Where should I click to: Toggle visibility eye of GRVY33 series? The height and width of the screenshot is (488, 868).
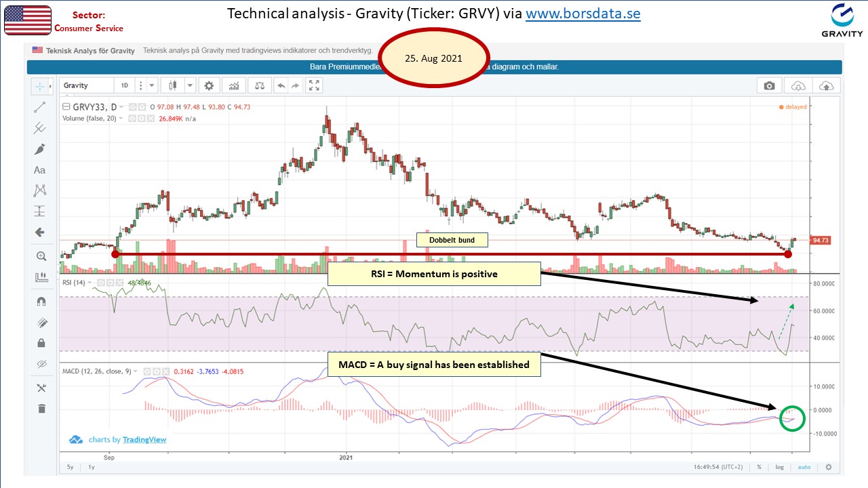(x=132, y=107)
